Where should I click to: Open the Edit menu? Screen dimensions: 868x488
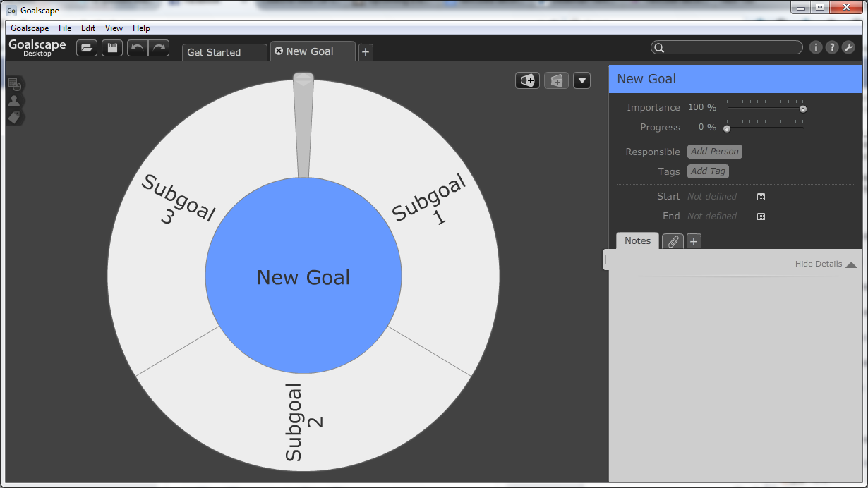pos(88,28)
